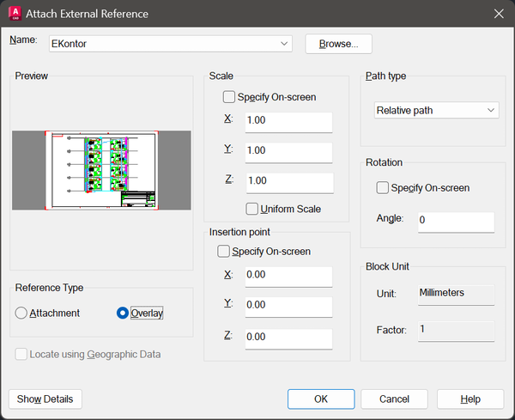Toggle Specify On-screen for Insertion point
Image resolution: width=515 pixels, height=420 pixels.
pyautogui.click(x=224, y=252)
